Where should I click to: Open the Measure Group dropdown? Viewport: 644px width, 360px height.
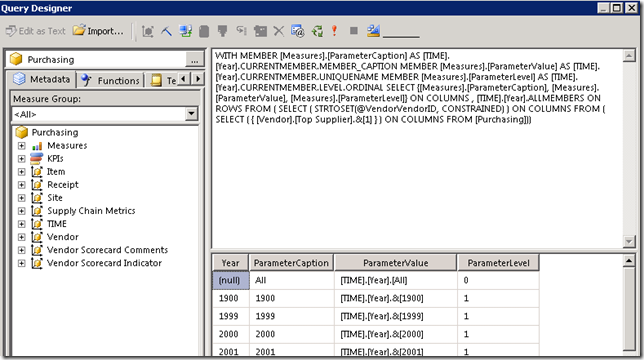pos(191,114)
